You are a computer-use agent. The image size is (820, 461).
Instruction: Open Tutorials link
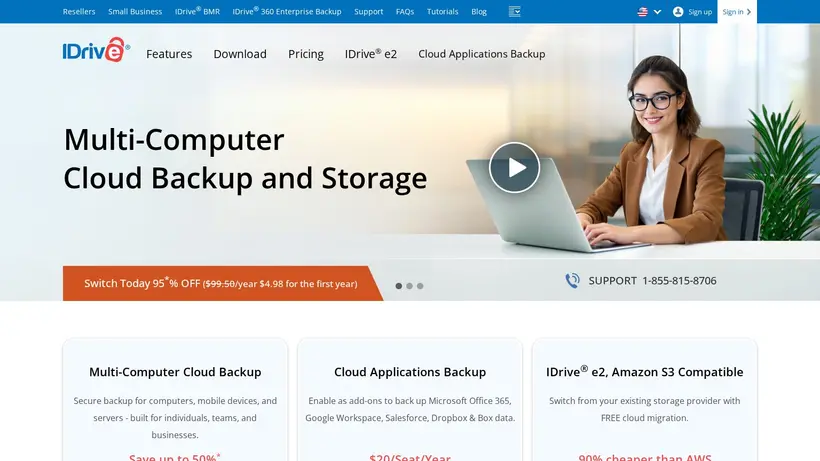(442, 11)
